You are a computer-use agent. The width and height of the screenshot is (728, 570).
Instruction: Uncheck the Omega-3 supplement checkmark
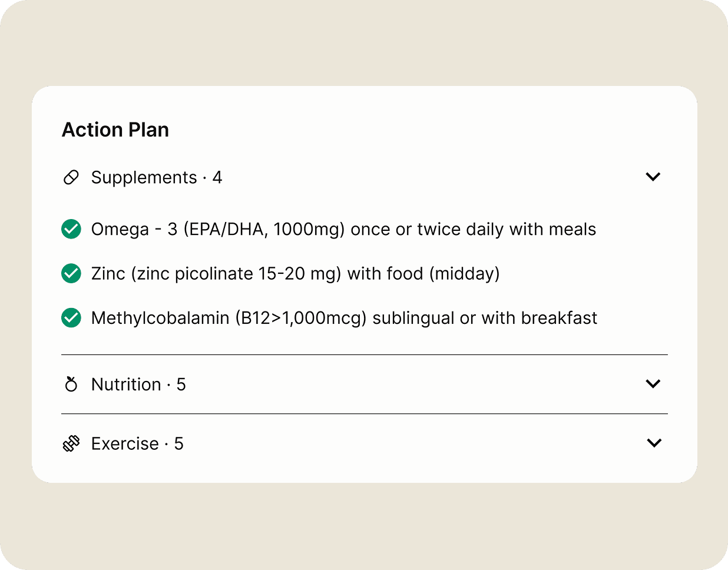71,229
